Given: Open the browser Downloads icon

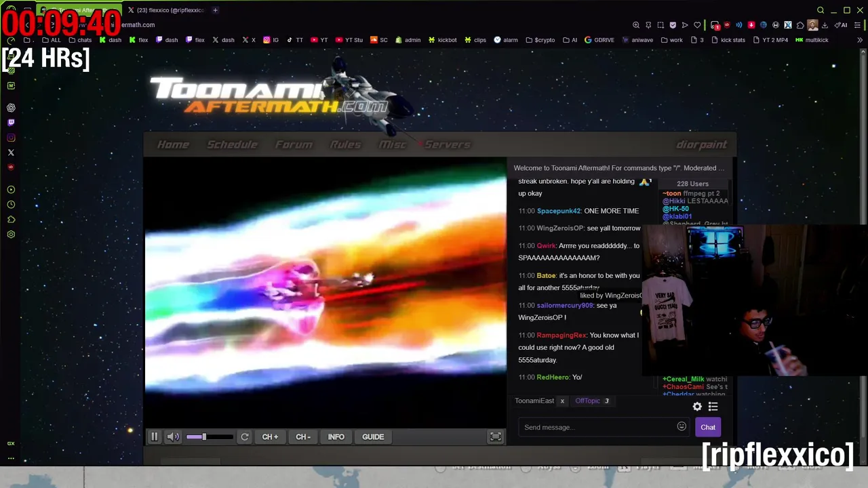Looking at the screenshot, I should click(x=825, y=25).
